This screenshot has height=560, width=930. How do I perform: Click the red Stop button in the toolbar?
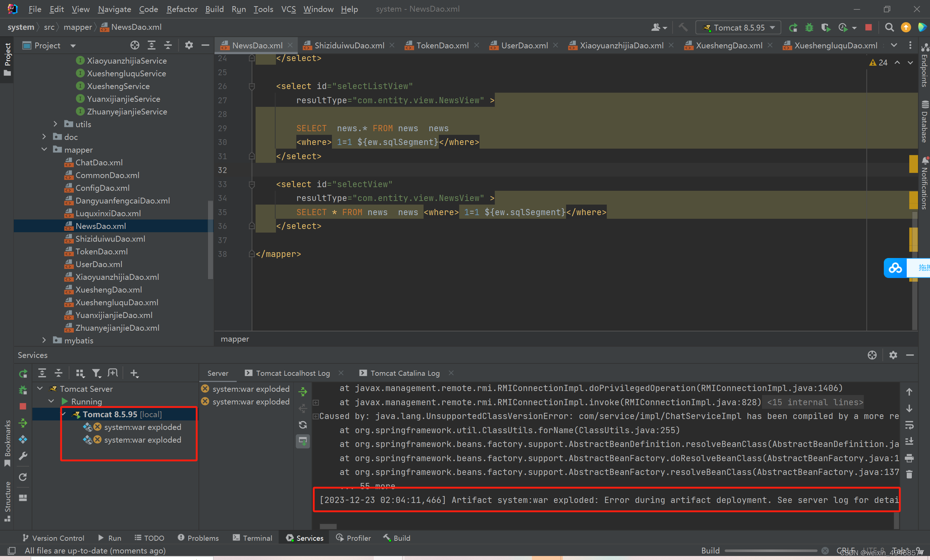pyautogui.click(x=868, y=28)
